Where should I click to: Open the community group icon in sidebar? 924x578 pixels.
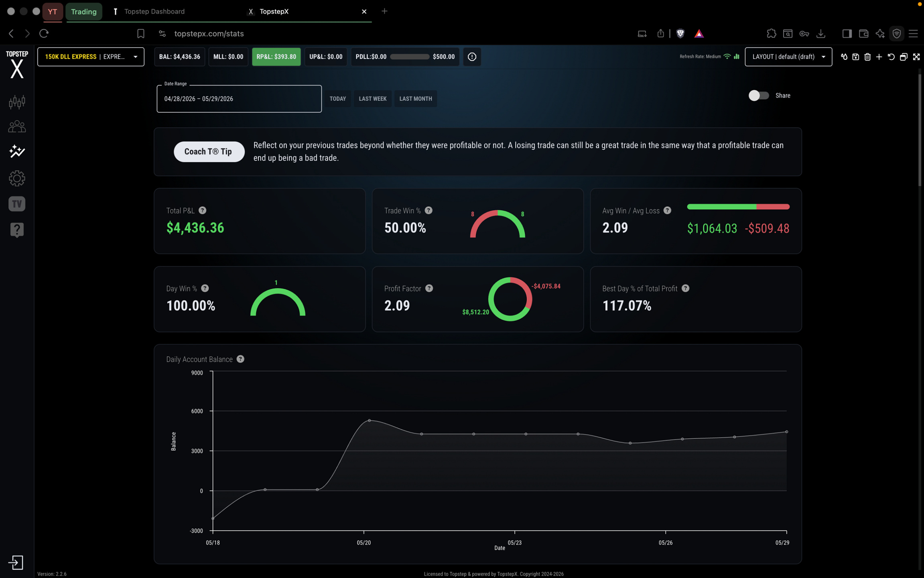tap(17, 127)
